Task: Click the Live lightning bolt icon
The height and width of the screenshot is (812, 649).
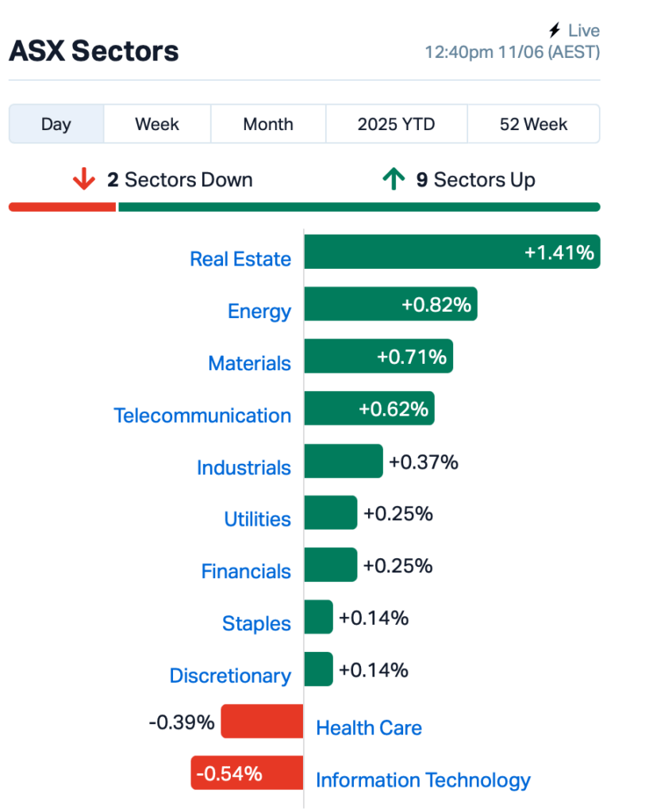Action: 555,30
